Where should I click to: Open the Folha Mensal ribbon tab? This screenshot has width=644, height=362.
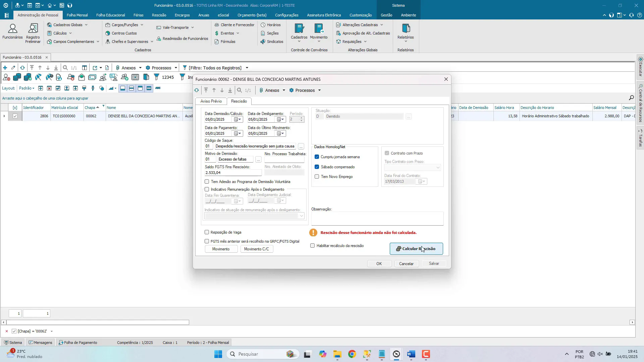click(x=77, y=15)
